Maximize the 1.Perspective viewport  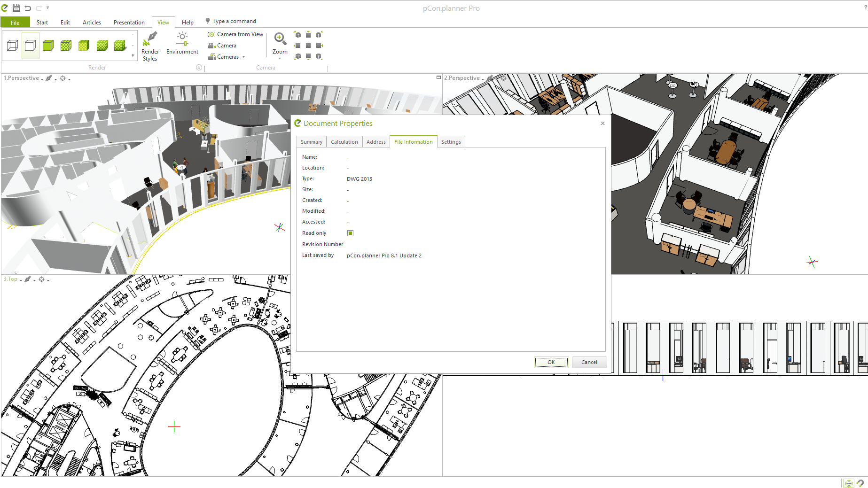(438, 77)
